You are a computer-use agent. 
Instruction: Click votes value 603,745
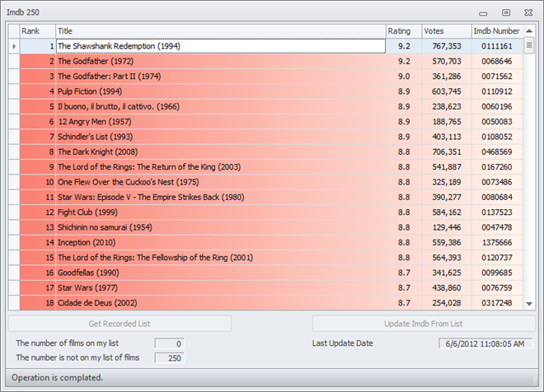coord(447,91)
